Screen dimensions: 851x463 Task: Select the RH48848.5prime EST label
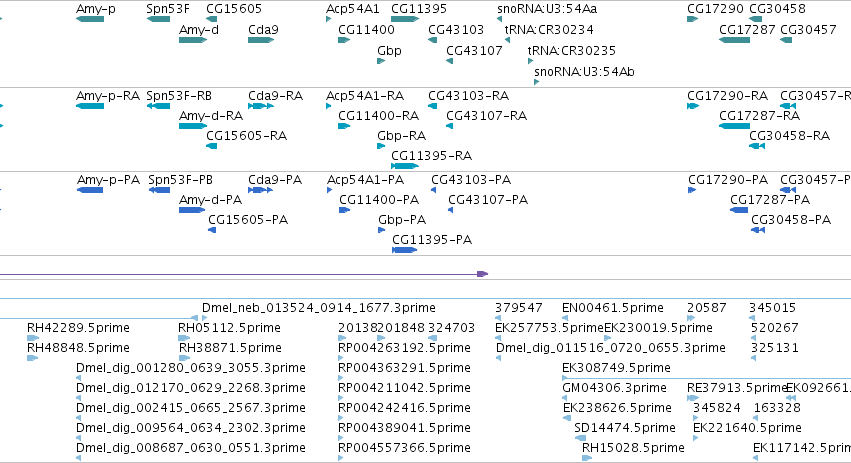click(78, 348)
